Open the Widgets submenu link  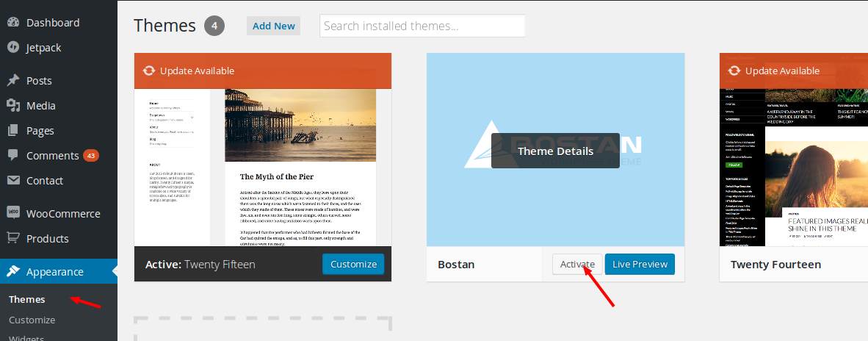[26, 337]
